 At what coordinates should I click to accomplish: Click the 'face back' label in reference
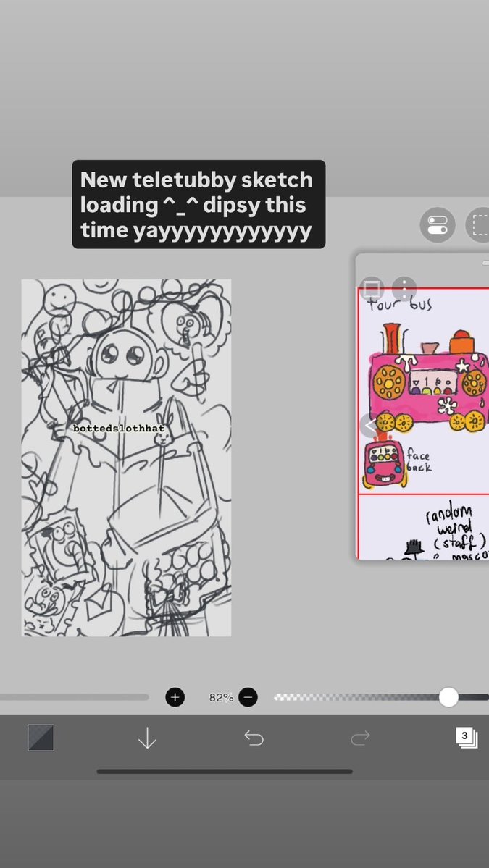point(419,461)
